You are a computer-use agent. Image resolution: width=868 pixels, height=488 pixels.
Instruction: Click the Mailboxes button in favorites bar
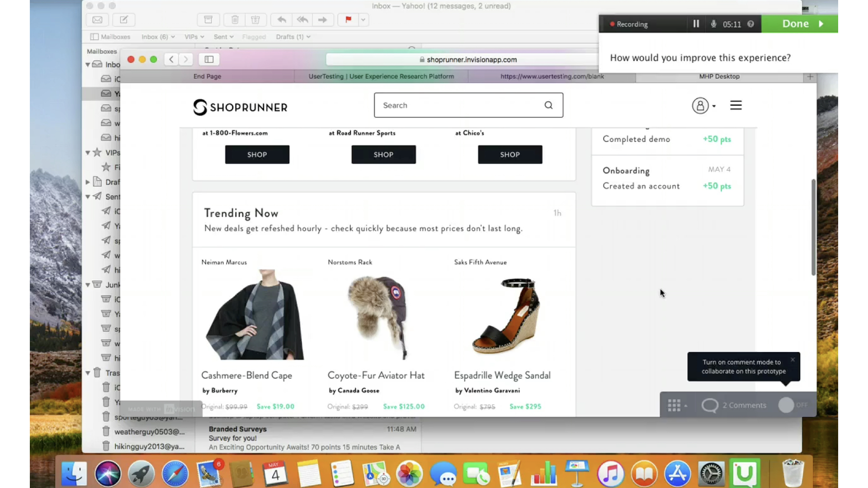tap(110, 37)
